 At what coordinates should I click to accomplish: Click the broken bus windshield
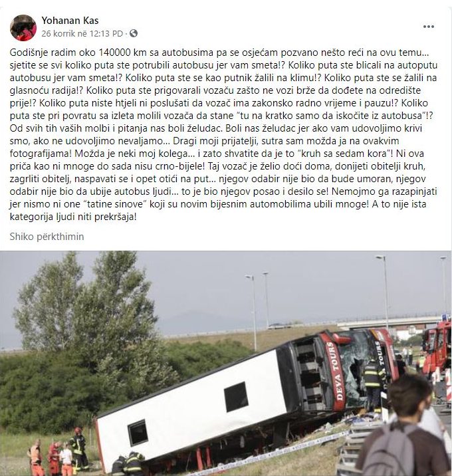click(x=354, y=368)
